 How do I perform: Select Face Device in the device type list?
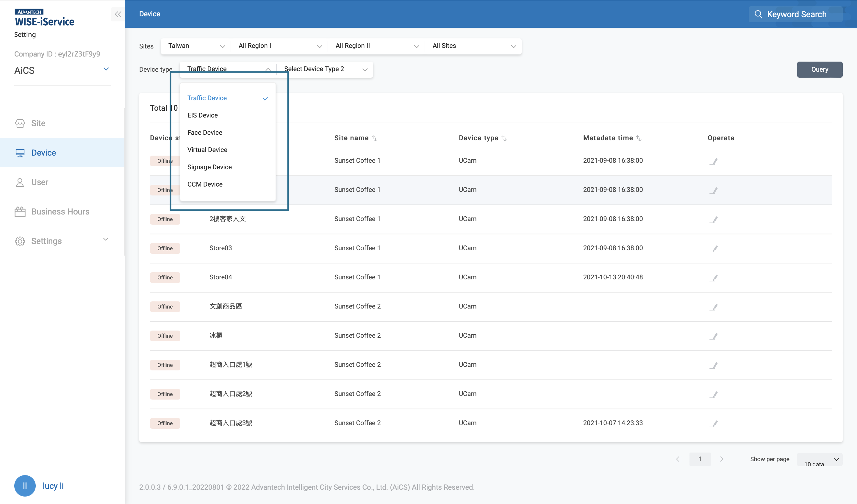coord(204,132)
